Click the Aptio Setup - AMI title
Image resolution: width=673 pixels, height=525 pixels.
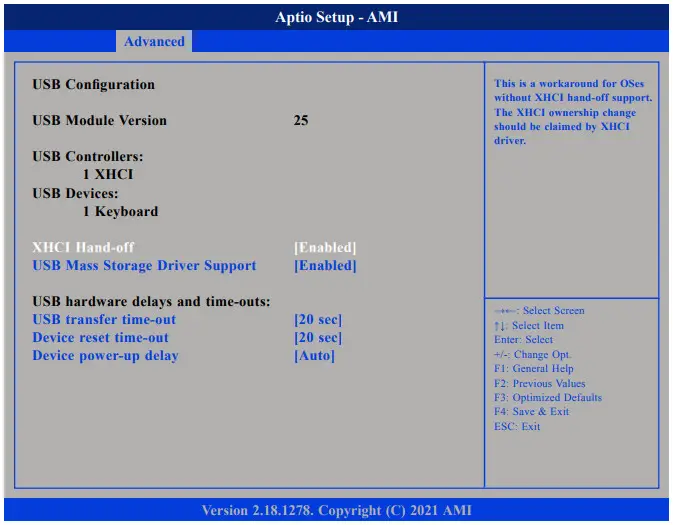[336, 17]
